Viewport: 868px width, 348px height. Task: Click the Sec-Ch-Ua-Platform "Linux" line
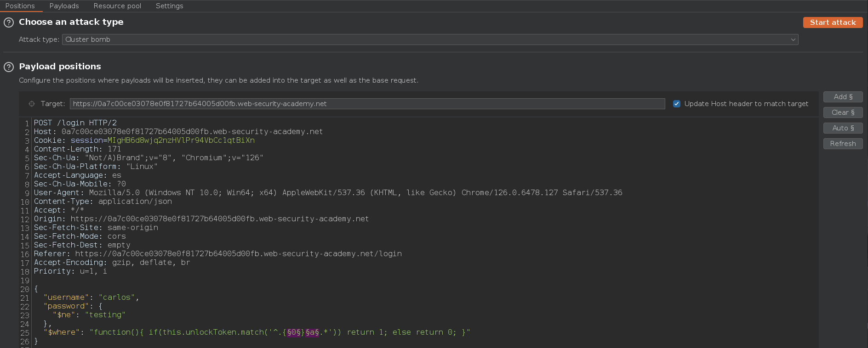click(x=96, y=167)
